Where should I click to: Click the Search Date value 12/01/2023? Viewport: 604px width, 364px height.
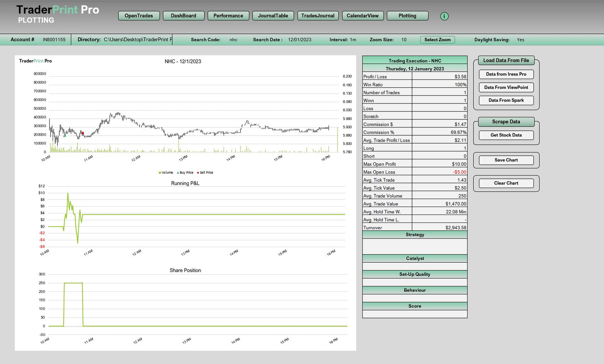(300, 40)
